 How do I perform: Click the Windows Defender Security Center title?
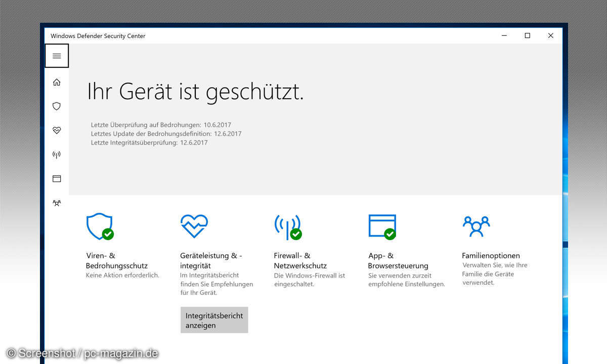98,36
